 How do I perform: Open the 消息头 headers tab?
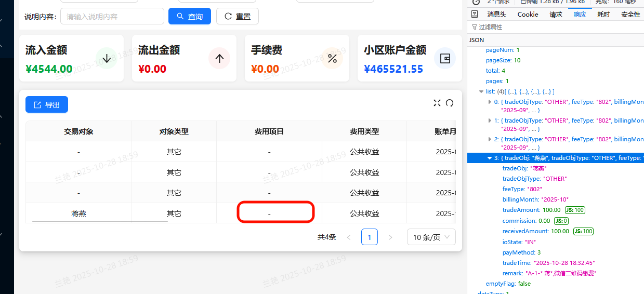click(x=496, y=15)
